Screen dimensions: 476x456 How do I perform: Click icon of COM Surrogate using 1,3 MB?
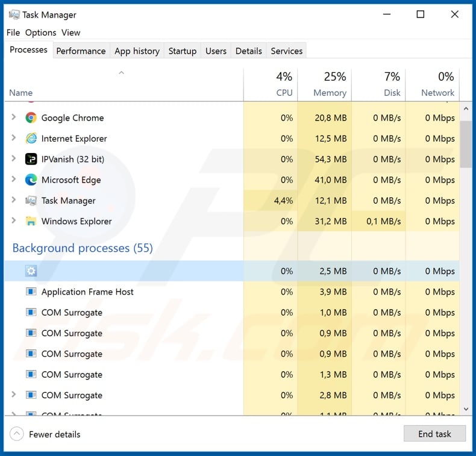pyautogui.click(x=31, y=375)
